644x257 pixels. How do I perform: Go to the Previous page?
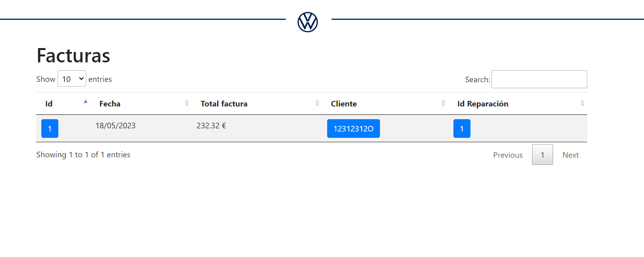pos(507,155)
